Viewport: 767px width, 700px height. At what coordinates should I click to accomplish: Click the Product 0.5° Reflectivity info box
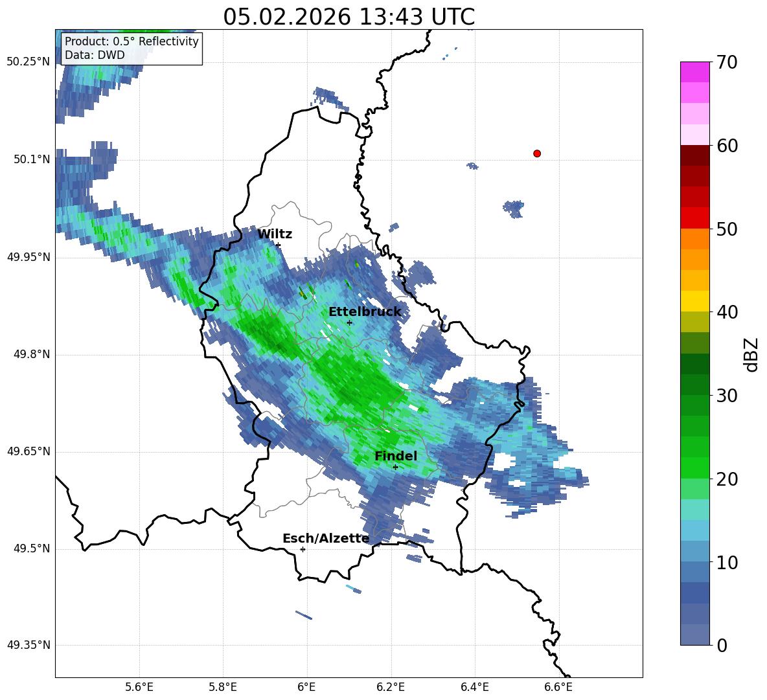(131, 48)
